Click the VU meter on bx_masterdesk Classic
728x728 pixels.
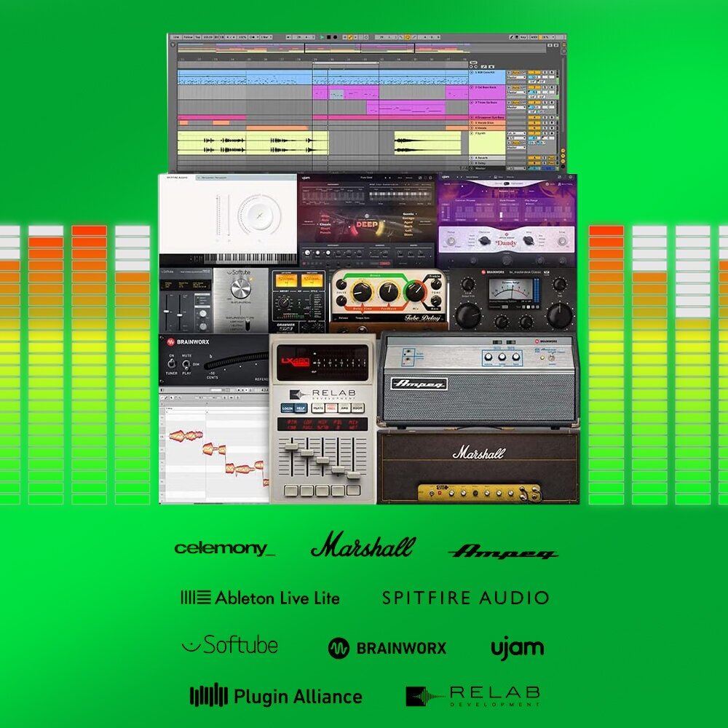(511, 290)
